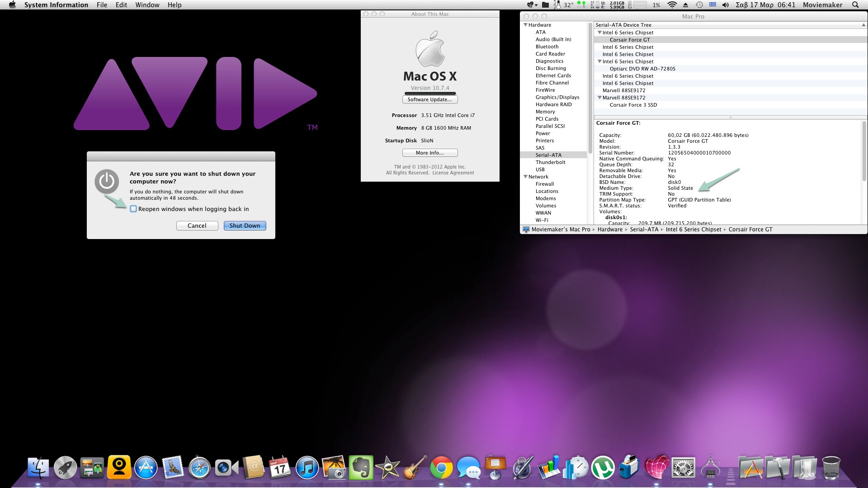The width and height of the screenshot is (868, 488).
Task: Open Address Book in the Dock
Action: coord(253,467)
